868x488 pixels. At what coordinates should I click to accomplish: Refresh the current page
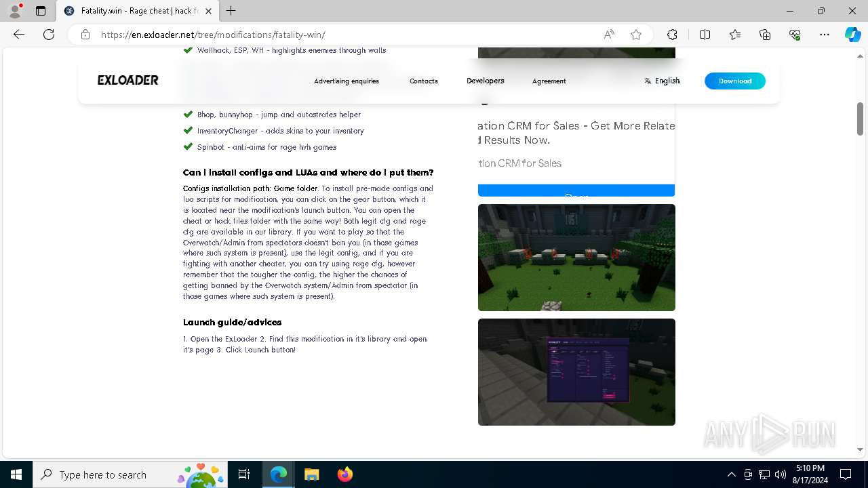49,35
